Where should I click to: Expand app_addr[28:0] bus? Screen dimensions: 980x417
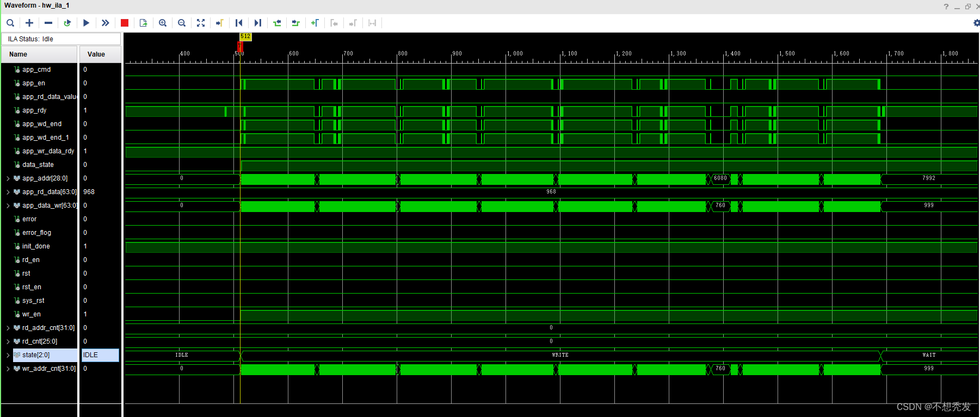point(8,178)
